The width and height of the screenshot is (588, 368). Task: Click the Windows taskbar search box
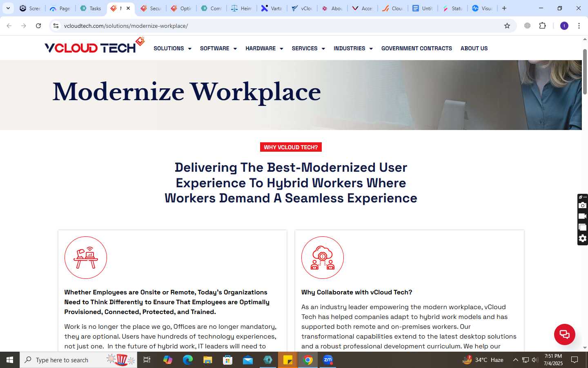click(78, 360)
